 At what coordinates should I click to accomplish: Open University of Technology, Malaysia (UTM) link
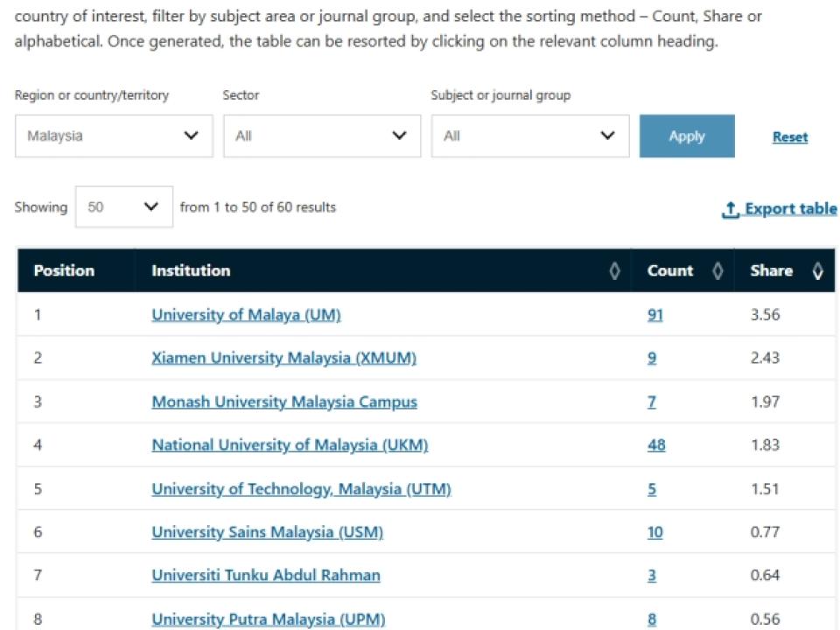(x=301, y=489)
